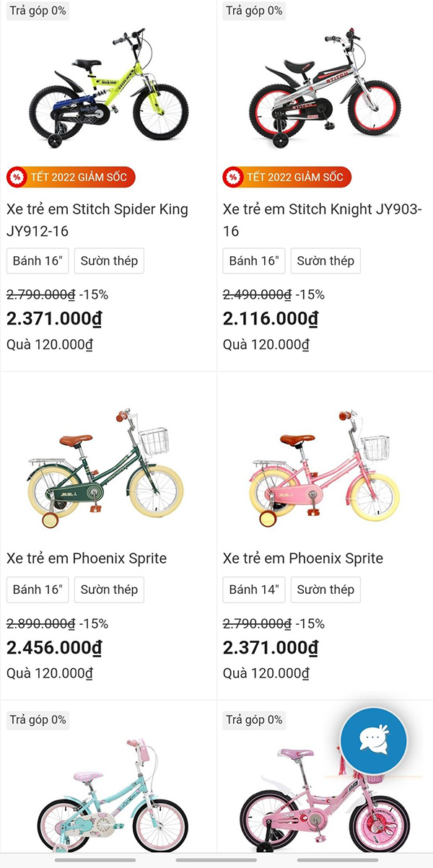Click Quà 120.000đ under Spider King
Screen dimensions: 433x868
point(50,345)
